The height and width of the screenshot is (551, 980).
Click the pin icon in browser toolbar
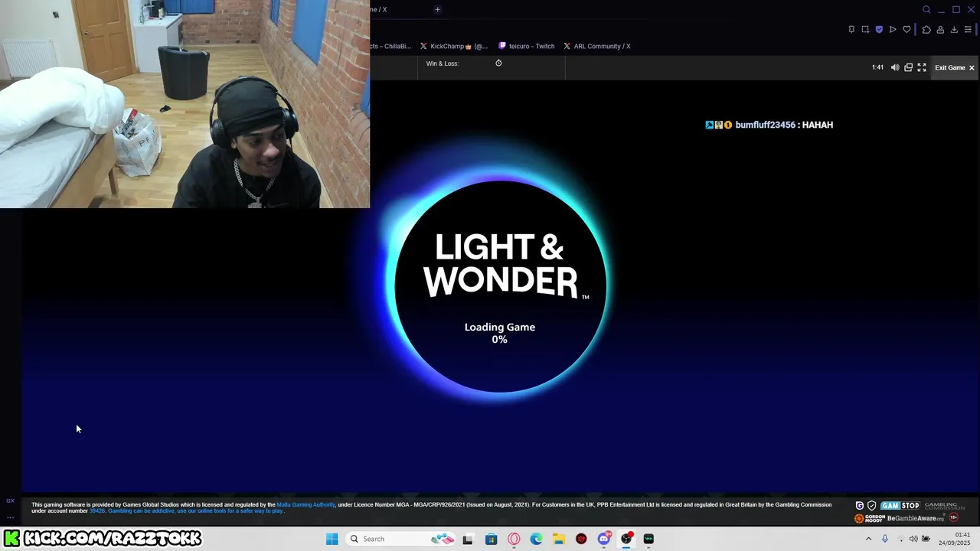click(x=851, y=30)
